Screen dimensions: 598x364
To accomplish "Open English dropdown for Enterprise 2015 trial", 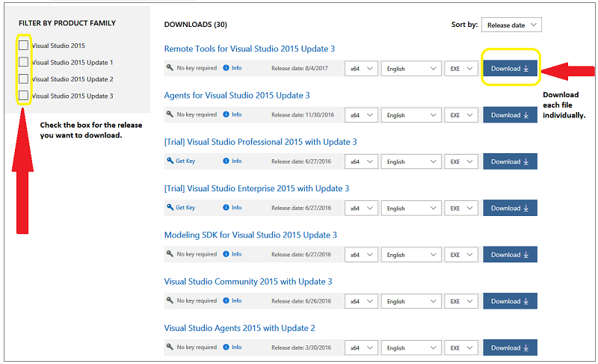I will tap(411, 208).
